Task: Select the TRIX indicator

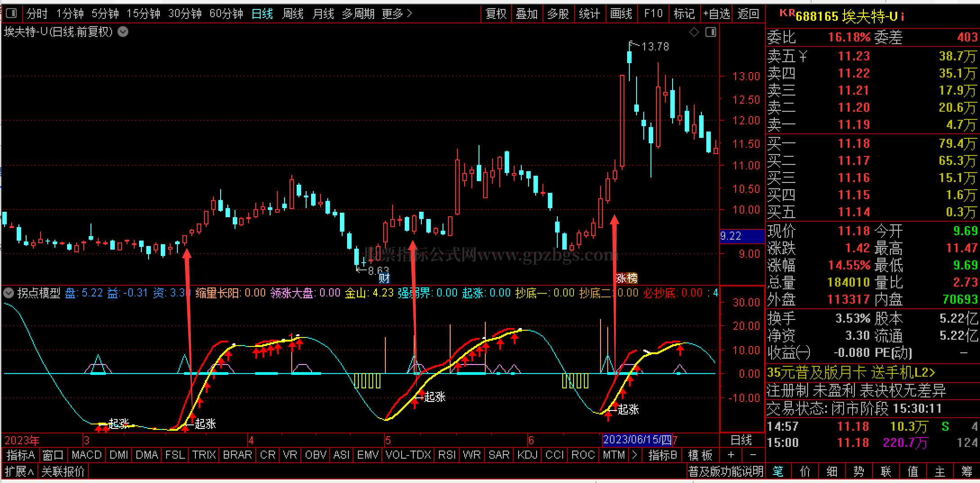Action: coord(204,455)
